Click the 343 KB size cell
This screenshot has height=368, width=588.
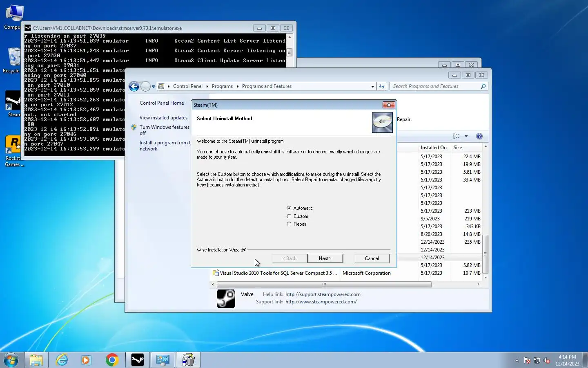tap(473, 227)
